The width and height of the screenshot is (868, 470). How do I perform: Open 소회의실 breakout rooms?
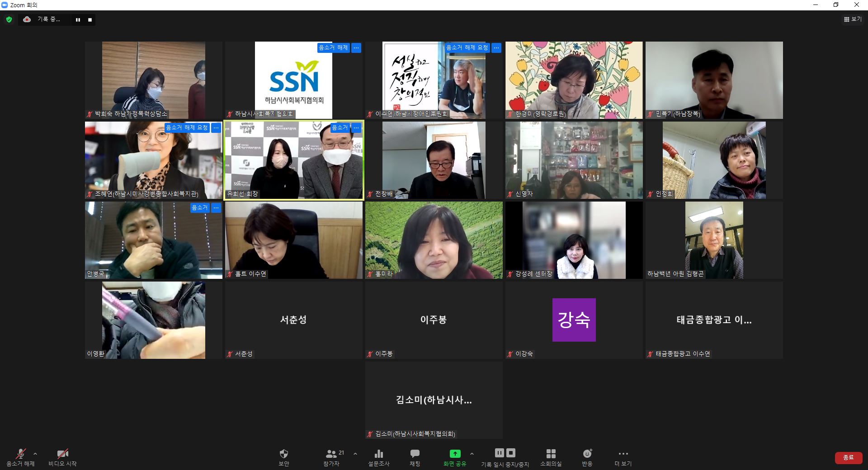point(551,456)
